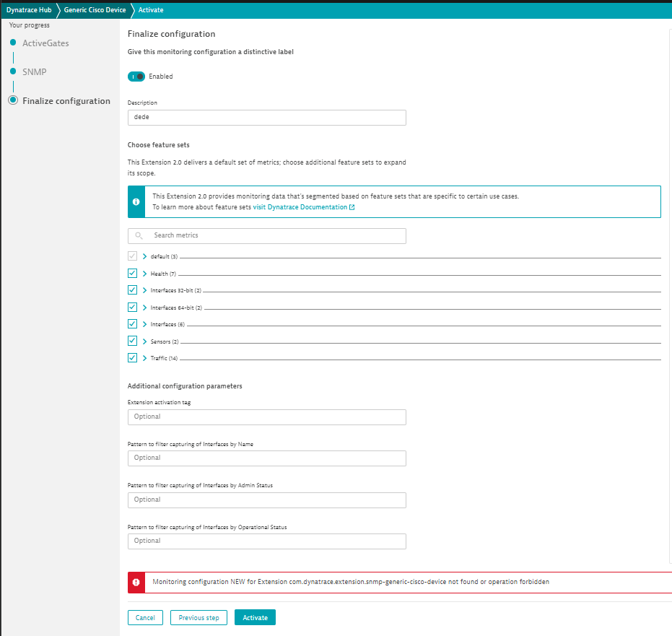Click the Previous step button
This screenshot has width=672, height=636.
click(198, 618)
